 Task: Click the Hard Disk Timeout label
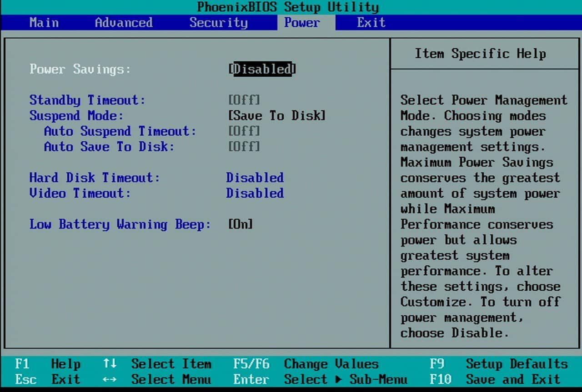[95, 178]
